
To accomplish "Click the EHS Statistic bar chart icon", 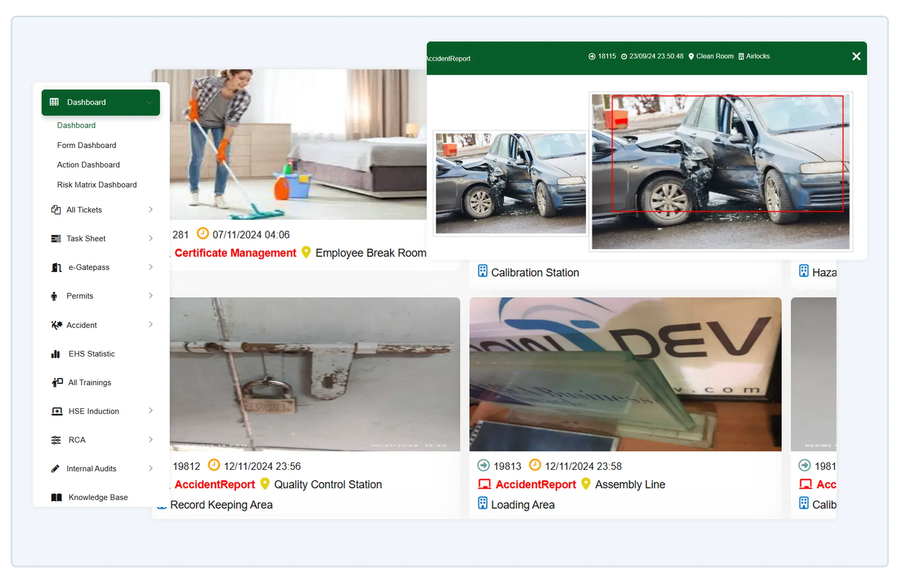I will coord(56,354).
